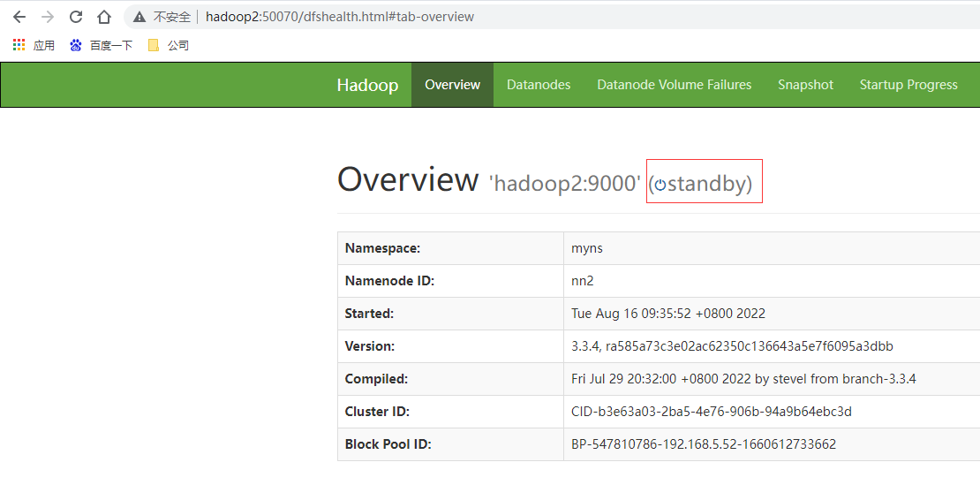
Task: Select the Block Pool ID value
Action: 704,444
